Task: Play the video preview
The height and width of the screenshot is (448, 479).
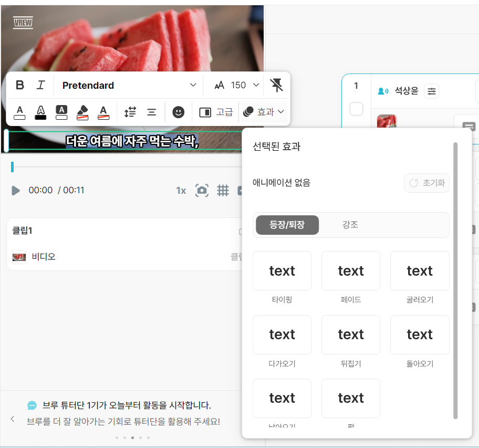Action: coord(16,191)
